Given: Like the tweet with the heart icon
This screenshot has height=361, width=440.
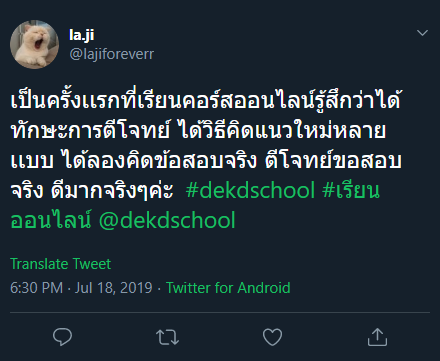Looking at the screenshot, I should point(272,337).
